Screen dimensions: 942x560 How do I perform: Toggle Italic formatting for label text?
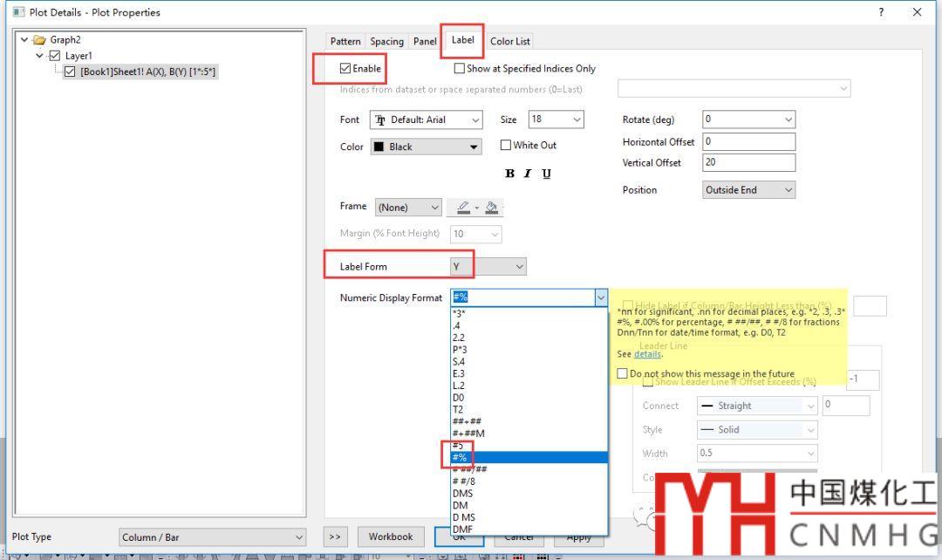(x=528, y=173)
